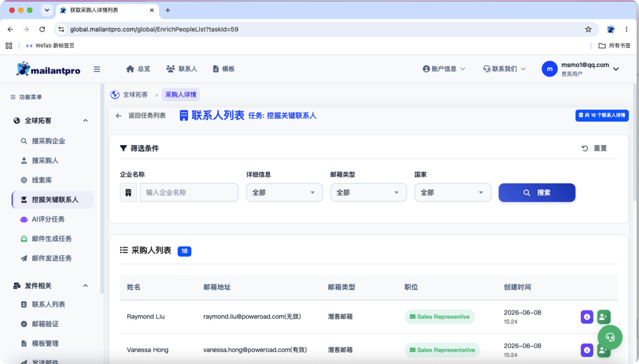This screenshot has width=639, height=364.
Task: Open info icon for Vanessa Hong row
Action: pos(587,350)
